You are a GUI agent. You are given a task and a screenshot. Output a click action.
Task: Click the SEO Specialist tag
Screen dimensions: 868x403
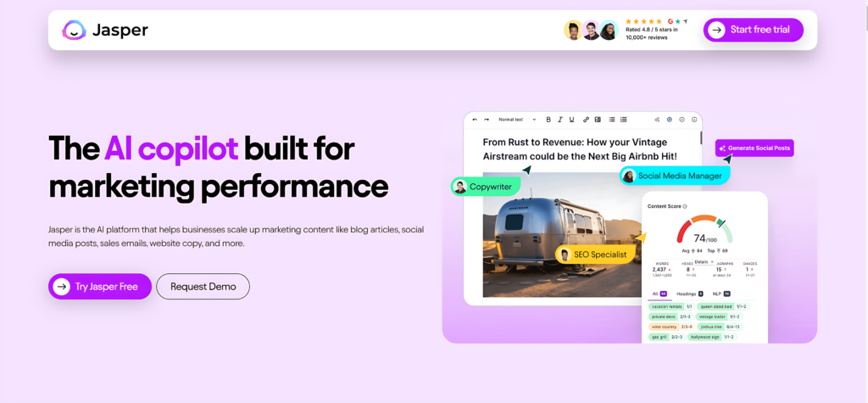(x=595, y=255)
